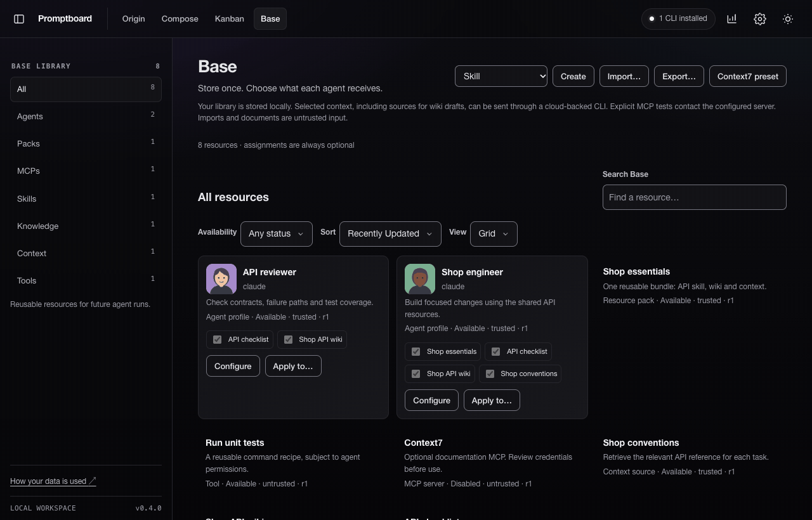Image resolution: width=812 pixels, height=520 pixels.
Task: Toggle API checklist for Shop engineer
Action: tap(496, 352)
